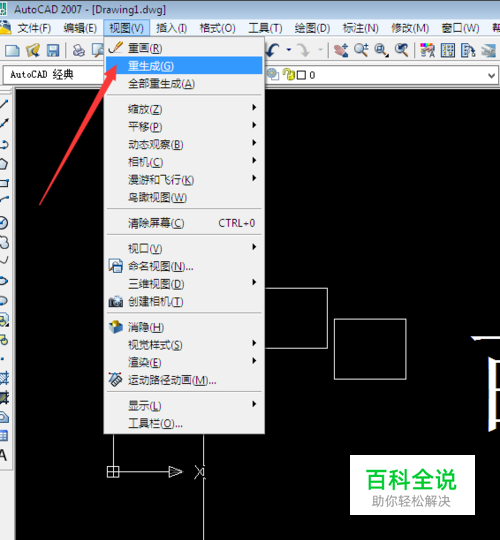Image resolution: width=500 pixels, height=540 pixels.
Task: Expand the 缩放(Z) submenu
Action: click(184, 109)
